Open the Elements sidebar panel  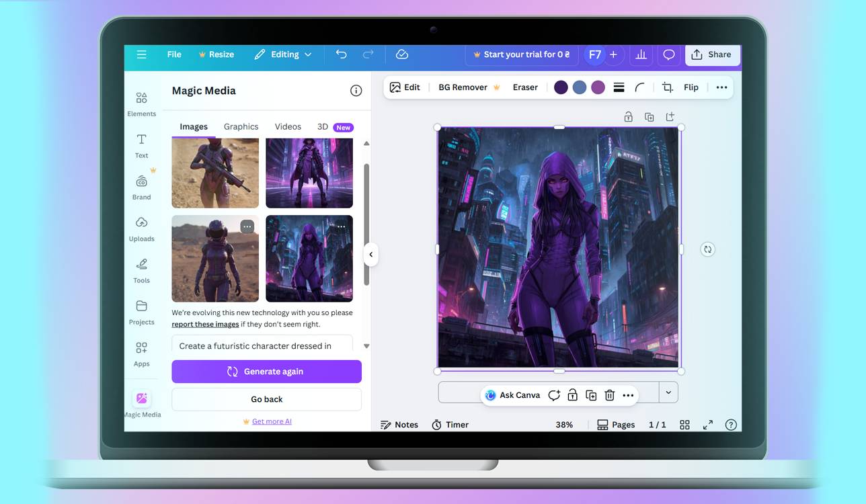pyautogui.click(x=141, y=104)
